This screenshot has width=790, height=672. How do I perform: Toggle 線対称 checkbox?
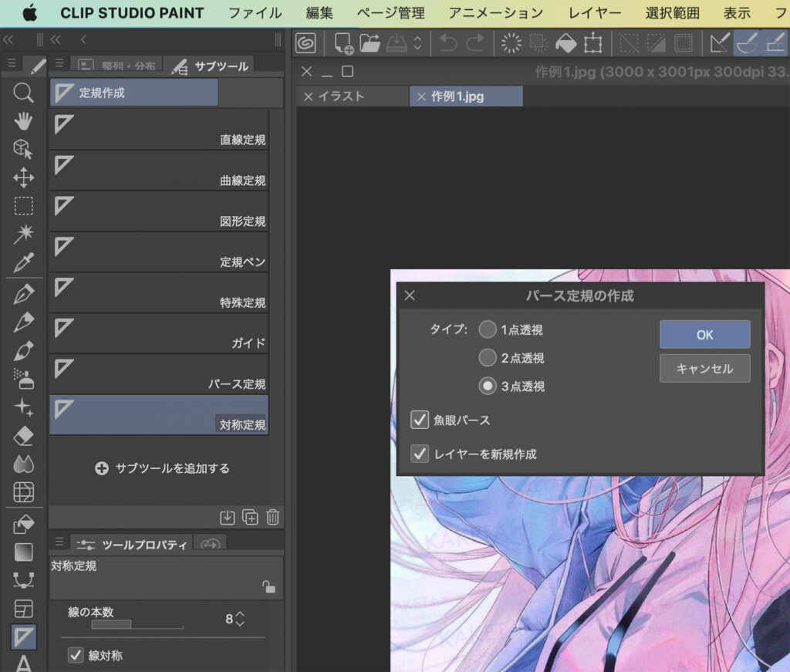tap(76, 655)
